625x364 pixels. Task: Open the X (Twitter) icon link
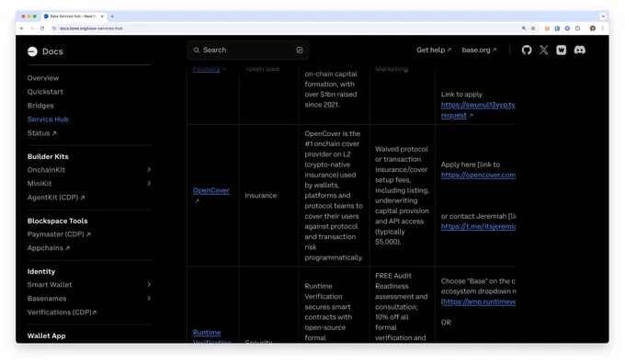544,50
